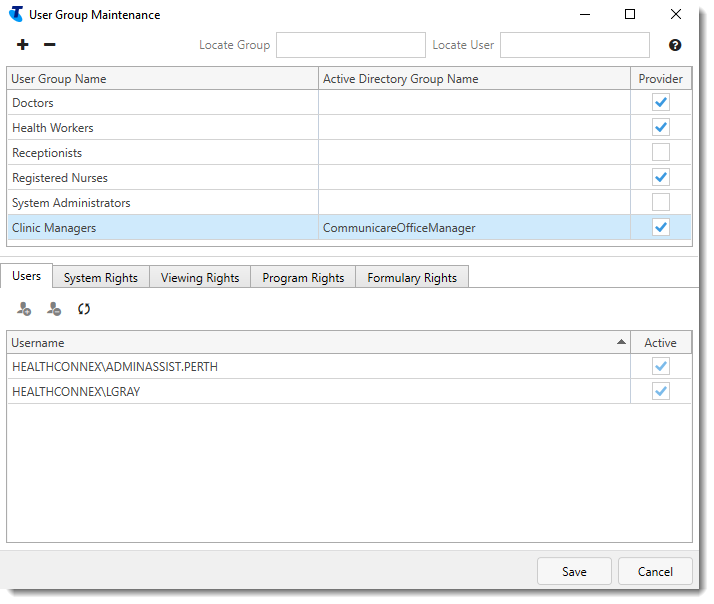Image resolution: width=714 pixels, height=604 pixels.
Task: Enable Provider checkbox for Receptionists
Action: (661, 152)
